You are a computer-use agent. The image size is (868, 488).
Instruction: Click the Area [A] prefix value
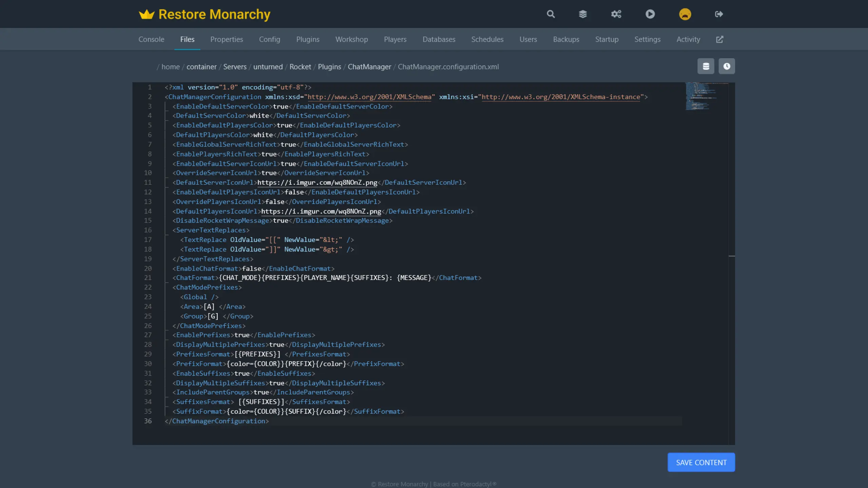(x=209, y=307)
